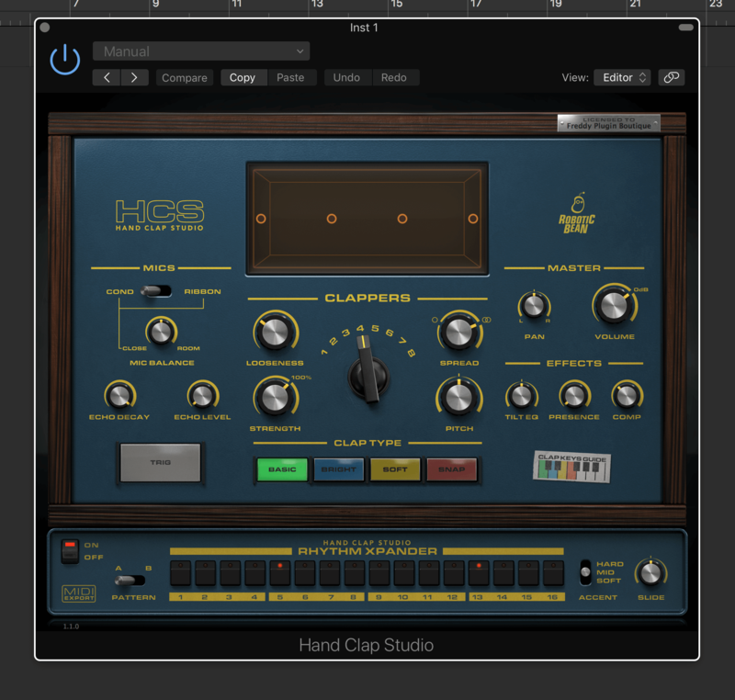Screen dimensions: 735x700
Task: Close the Inst 1 plugin window
Action: coord(45,28)
